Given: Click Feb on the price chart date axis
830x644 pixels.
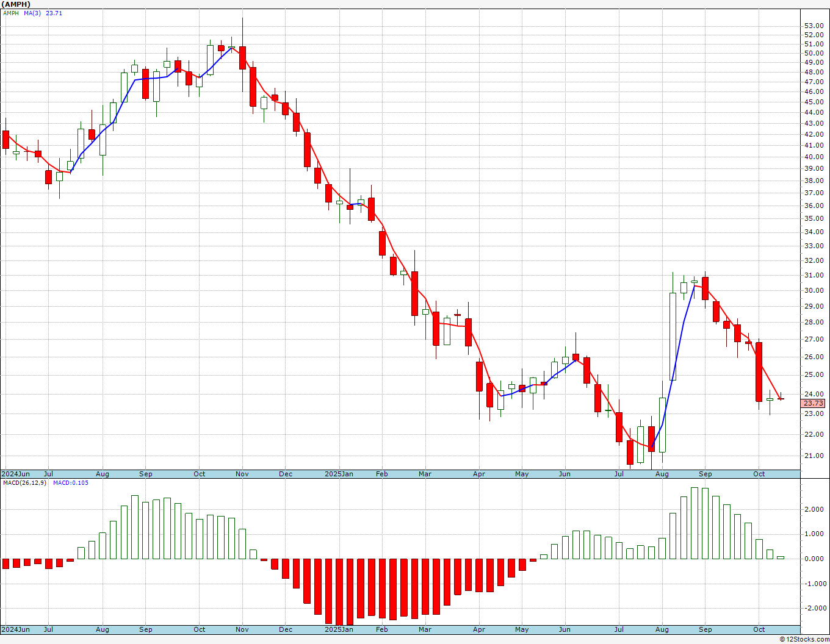Looking at the screenshot, I should point(382,474).
